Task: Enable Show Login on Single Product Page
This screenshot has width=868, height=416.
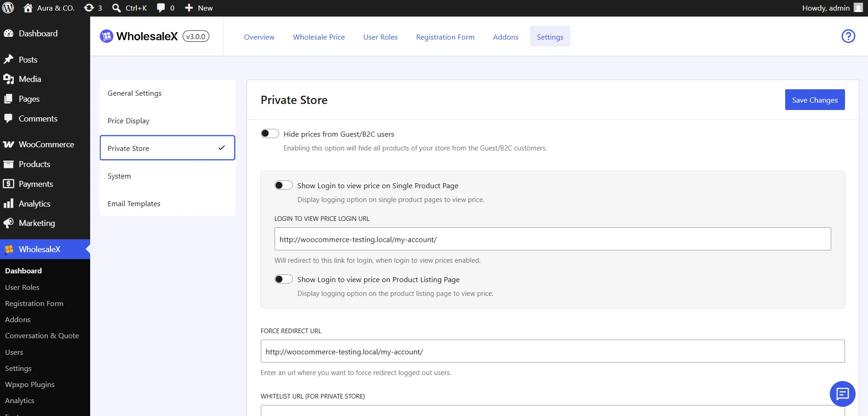Action: click(284, 185)
